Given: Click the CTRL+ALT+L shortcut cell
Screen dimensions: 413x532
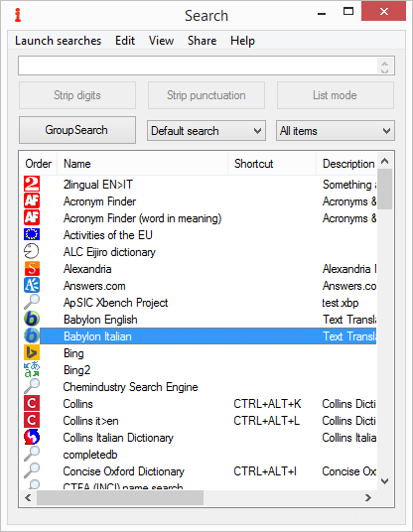Looking at the screenshot, I should click(267, 421).
